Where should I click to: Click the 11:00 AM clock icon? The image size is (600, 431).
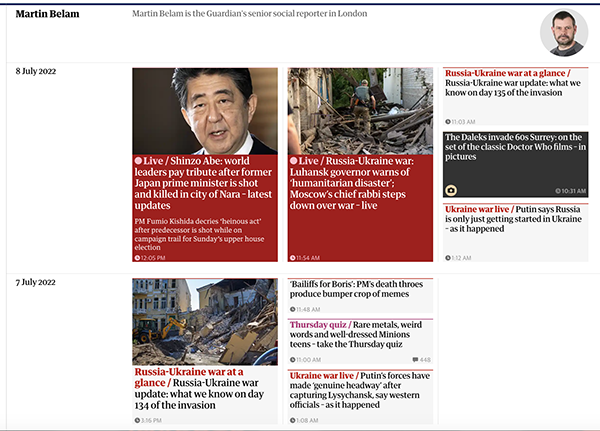coord(292,360)
